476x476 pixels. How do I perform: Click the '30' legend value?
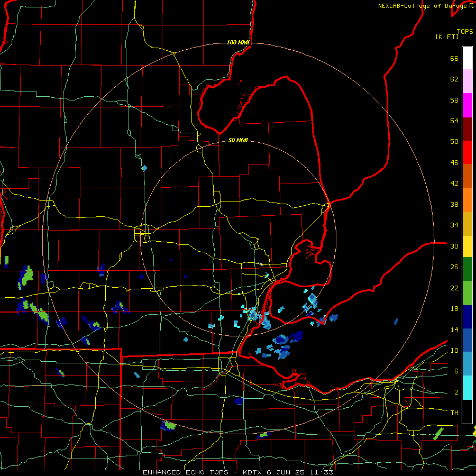click(x=454, y=246)
